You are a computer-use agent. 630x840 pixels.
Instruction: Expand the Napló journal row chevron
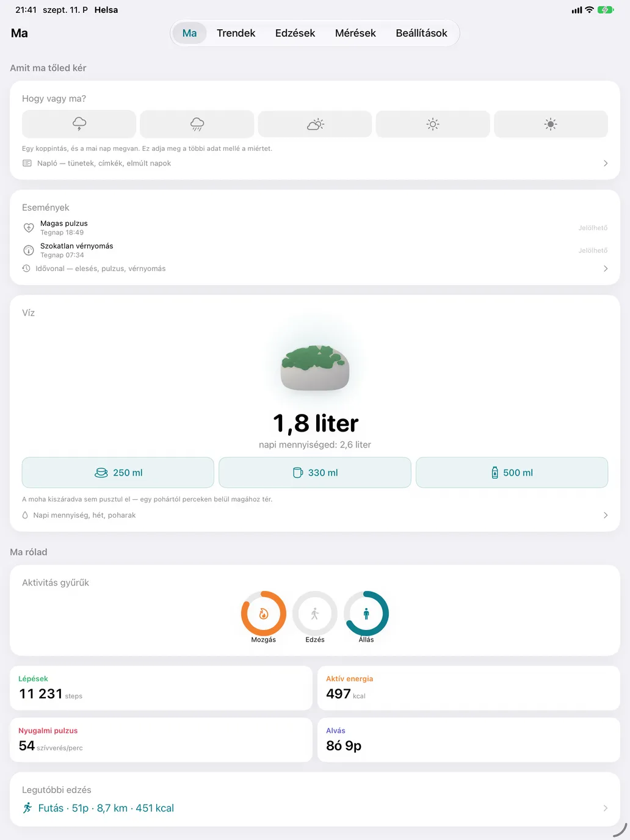pyautogui.click(x=606, y=164)
